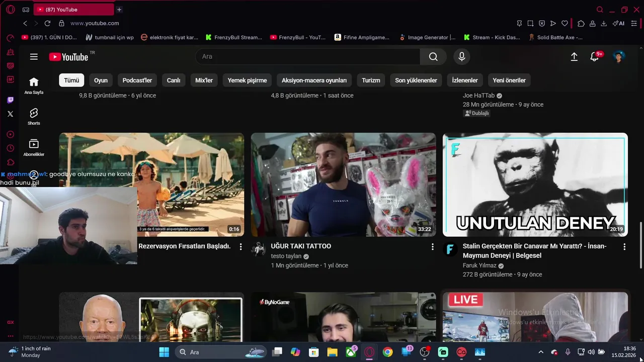The height and width of the screenshot is (362, 644).
Task: Click the heart bookmark icon
Action: click(565, 23)
